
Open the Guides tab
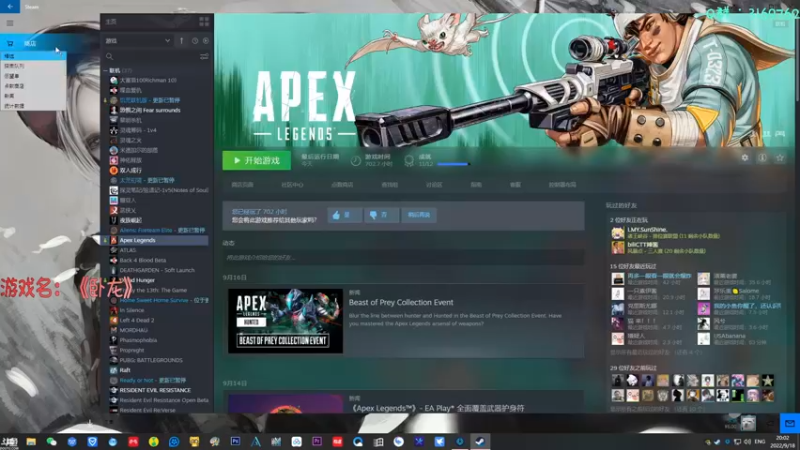pyautogui.click(x=476, y=185)
